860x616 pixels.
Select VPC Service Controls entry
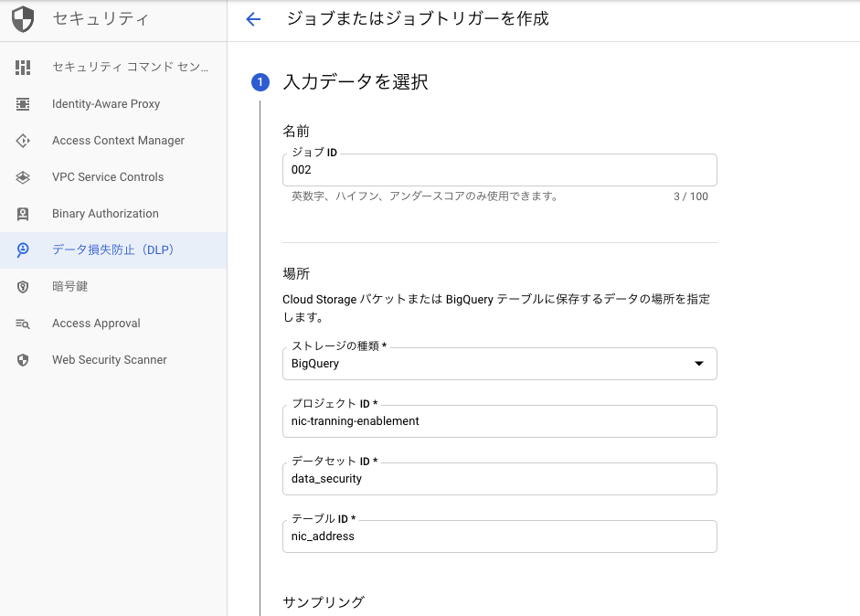113,177
